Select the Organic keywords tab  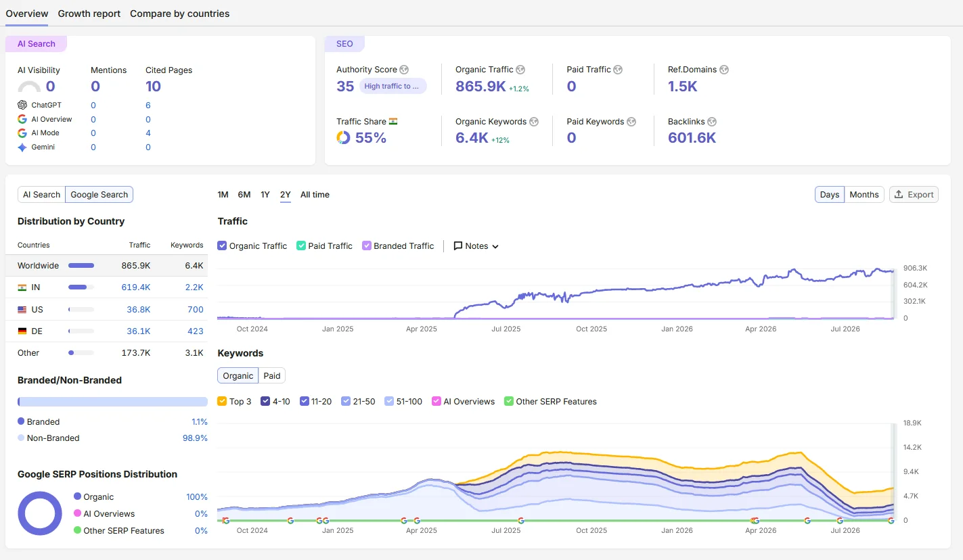[238, 376]
